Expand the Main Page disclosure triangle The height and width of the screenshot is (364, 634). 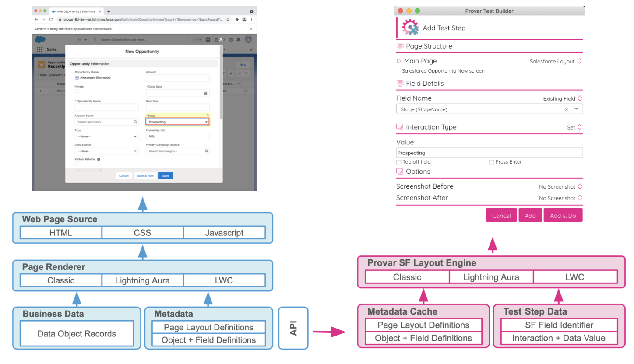point(399,61)
